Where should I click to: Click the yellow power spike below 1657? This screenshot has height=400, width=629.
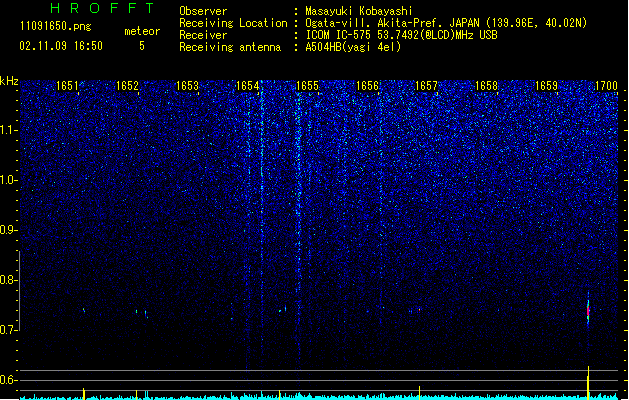[420, 393]
